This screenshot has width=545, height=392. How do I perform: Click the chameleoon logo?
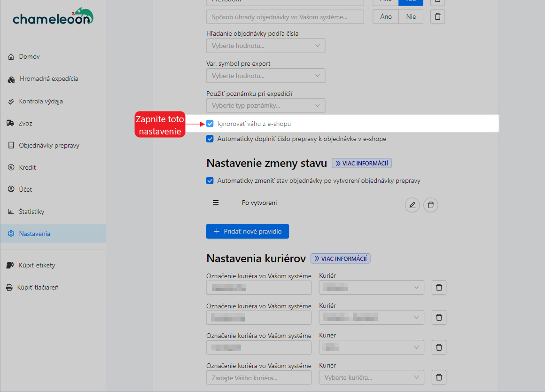(53, 17)
